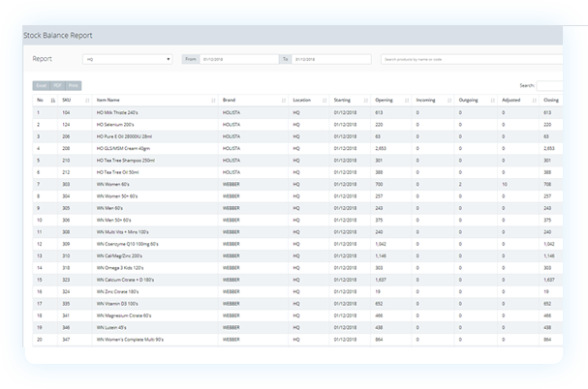Select item HO Pure E Oil 28000IU 28ml
The width and height of the screenshot is (588, 389).
tap(124, 136)
